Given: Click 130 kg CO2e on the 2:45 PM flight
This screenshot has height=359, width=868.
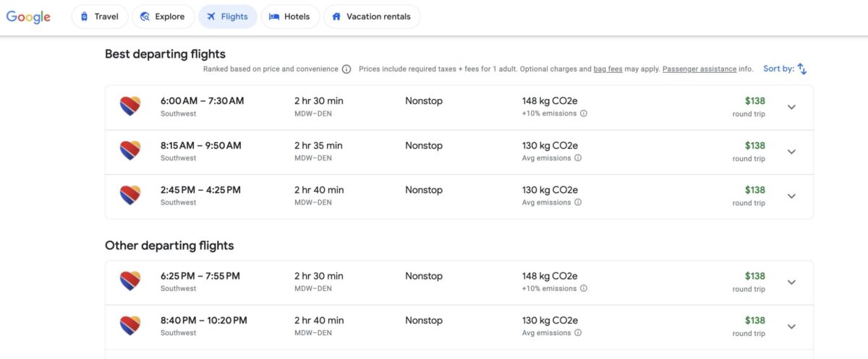Looking at the screenshot, I should (x=550, y=190).
